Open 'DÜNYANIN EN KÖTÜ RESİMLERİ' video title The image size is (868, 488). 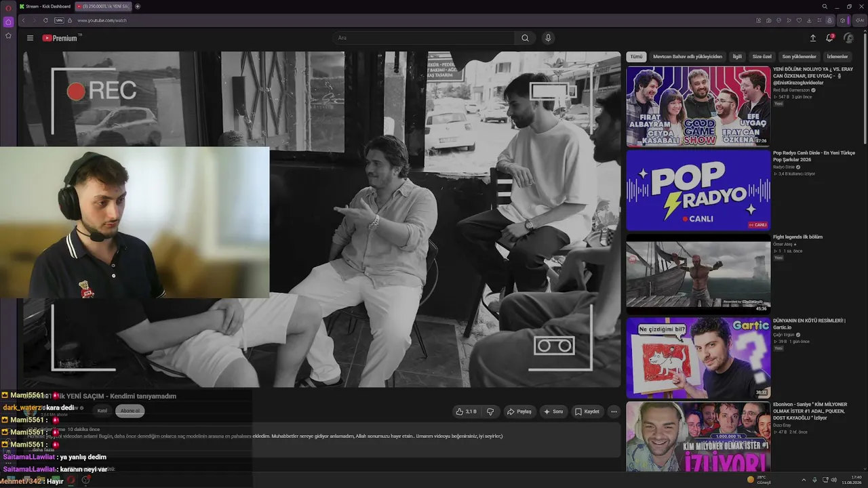pyautogui.click(x=809, y=324)
